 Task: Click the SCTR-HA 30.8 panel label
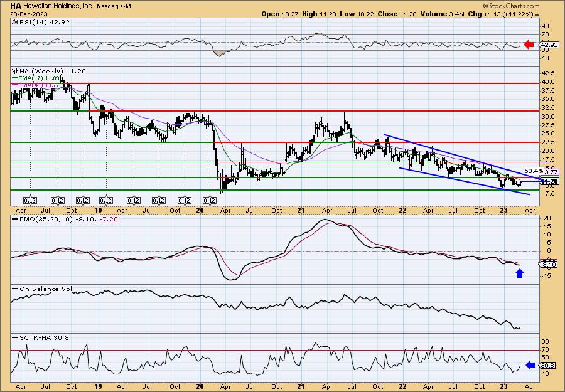tap(40, 337)
